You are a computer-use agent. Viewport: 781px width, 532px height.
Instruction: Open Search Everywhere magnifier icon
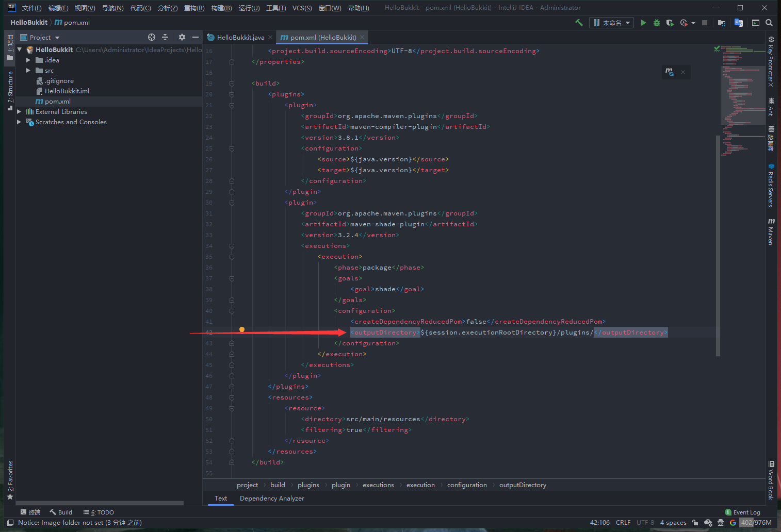pyautogui.click(x=769, y=23)
